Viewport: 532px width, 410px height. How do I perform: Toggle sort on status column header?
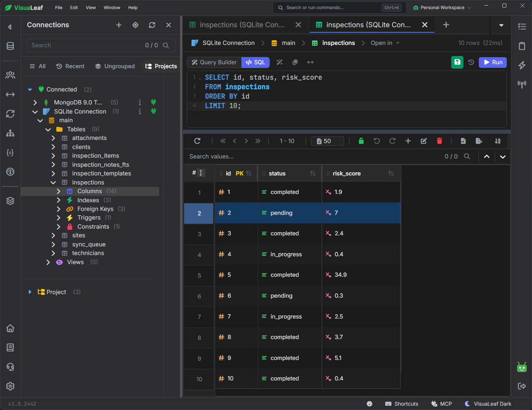coord(313,173)
